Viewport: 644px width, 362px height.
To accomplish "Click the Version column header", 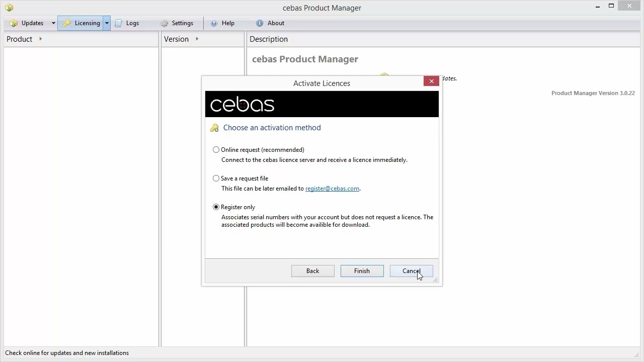I will point(203,39).
